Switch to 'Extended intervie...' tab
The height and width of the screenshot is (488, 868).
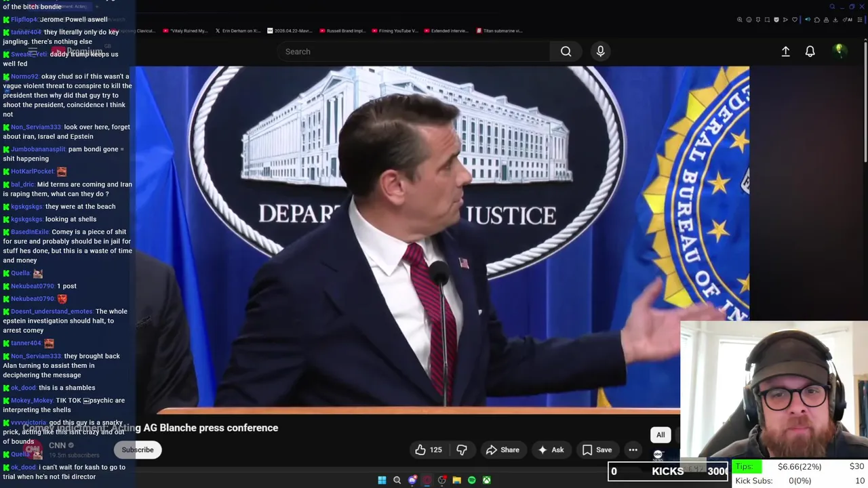[x=447, y=30]
